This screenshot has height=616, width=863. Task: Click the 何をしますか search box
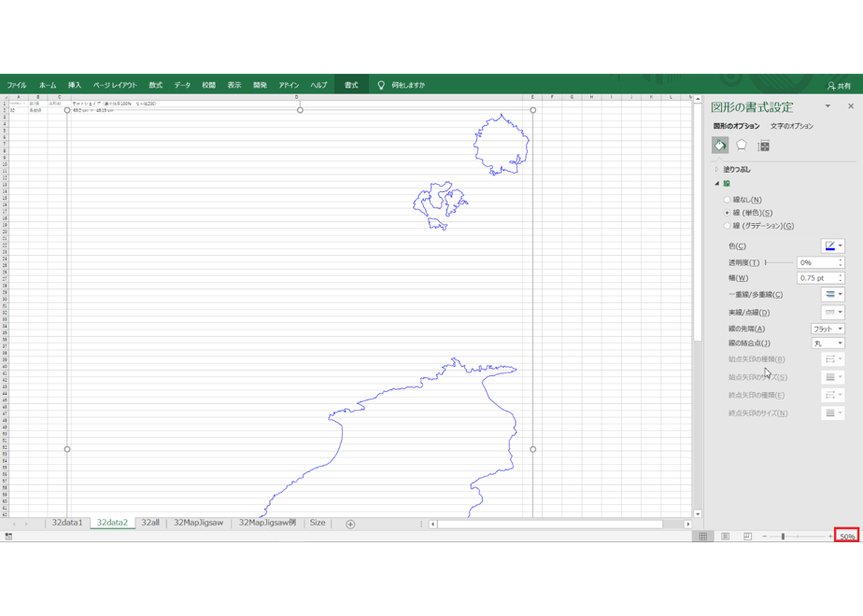point(408,85)
